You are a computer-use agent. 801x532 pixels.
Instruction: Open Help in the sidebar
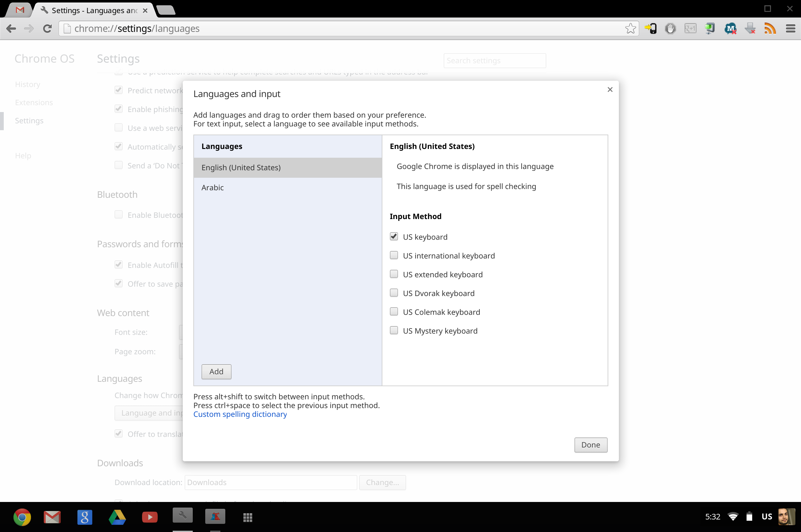click(x=23, y=156)
